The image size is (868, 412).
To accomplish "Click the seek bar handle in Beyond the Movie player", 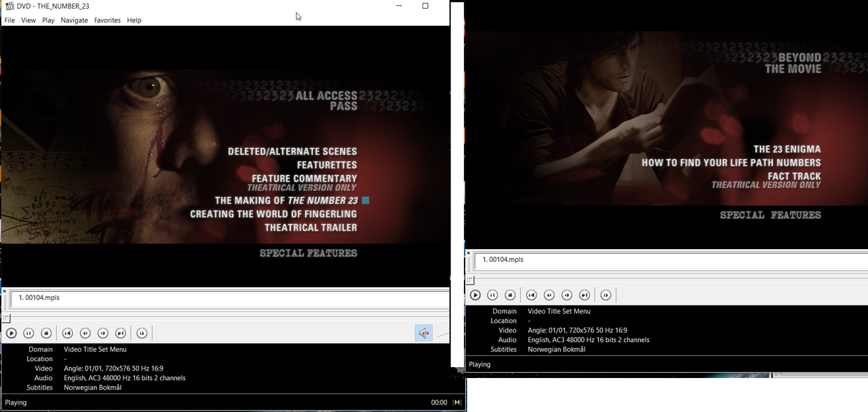I will coord(470,280).
